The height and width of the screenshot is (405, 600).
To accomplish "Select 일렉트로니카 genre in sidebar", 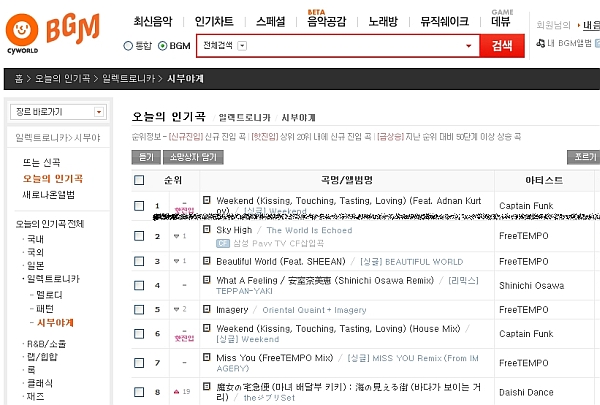I will (53, 279).
